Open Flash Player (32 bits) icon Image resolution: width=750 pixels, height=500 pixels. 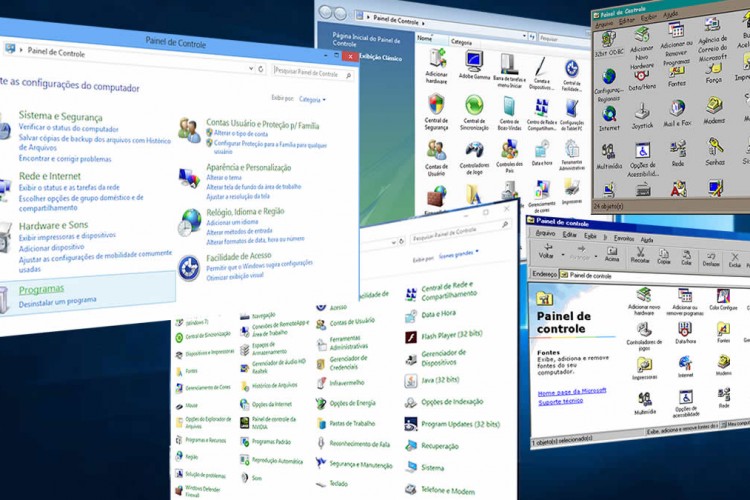tap(443, 335)
